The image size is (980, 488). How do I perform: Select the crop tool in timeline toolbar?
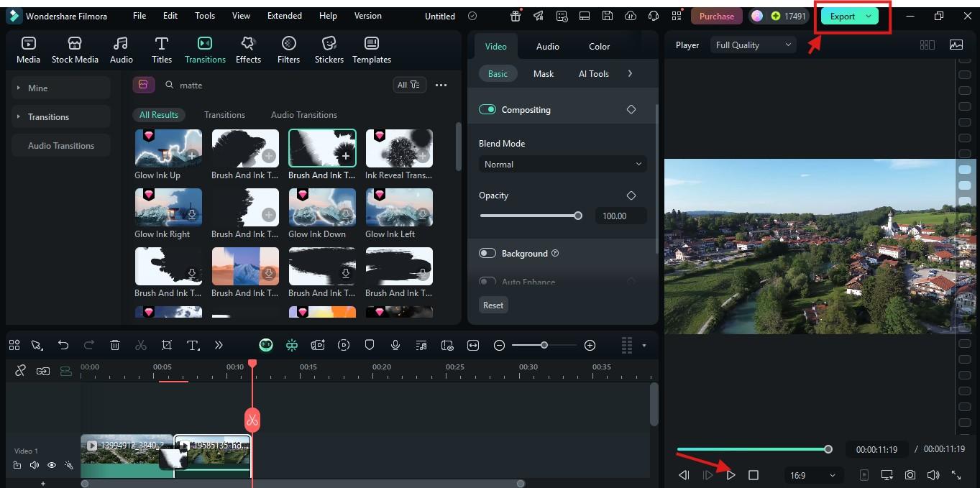(167, 346)
